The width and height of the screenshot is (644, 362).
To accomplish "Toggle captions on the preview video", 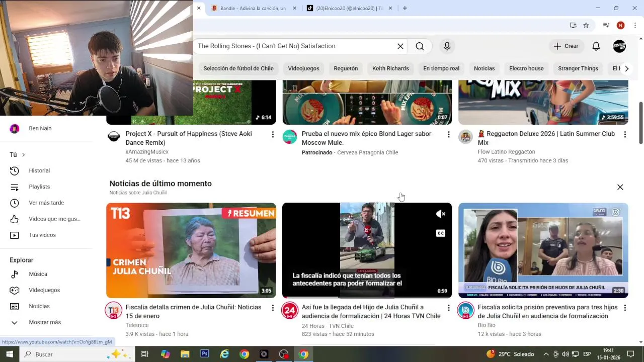I will (441, 233).
